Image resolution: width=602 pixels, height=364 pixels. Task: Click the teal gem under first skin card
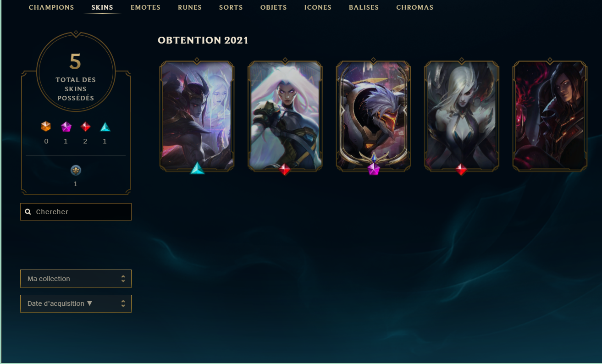click(198, 168)
